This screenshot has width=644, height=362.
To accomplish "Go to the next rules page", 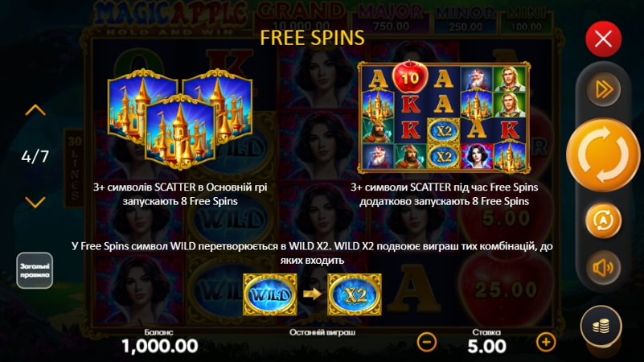I will tap(35, 202).
